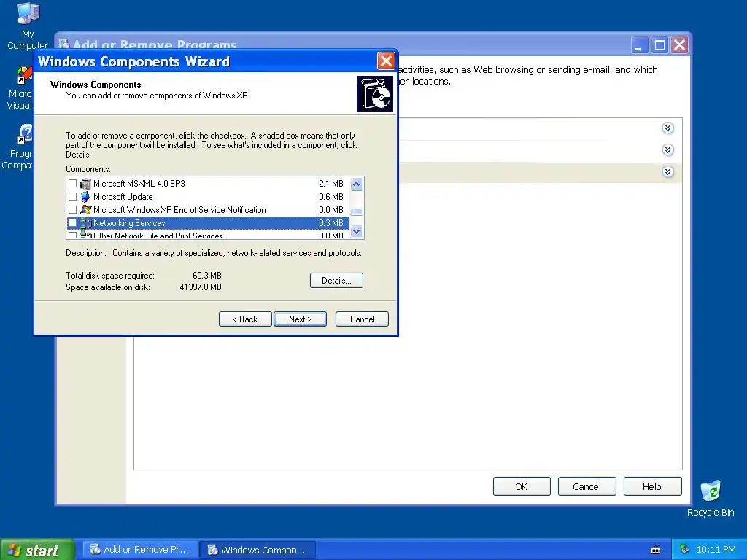Screen dimensions: 747x560
Task: Select the Microsoft Update row text
Action: (x=123, y=197)
